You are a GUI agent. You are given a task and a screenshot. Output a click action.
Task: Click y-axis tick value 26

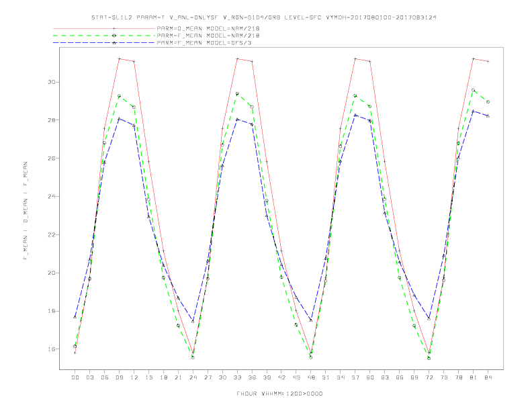point(52,158)
